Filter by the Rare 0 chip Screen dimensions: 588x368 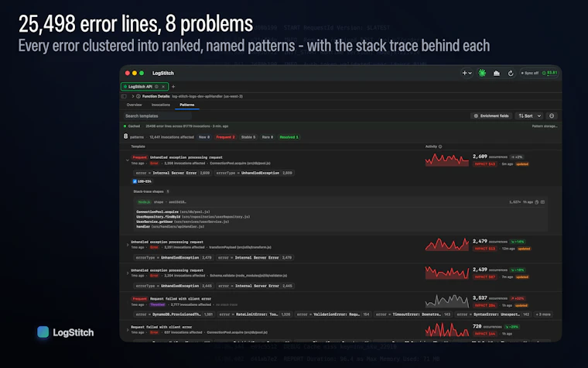click(x=268, y=137)
